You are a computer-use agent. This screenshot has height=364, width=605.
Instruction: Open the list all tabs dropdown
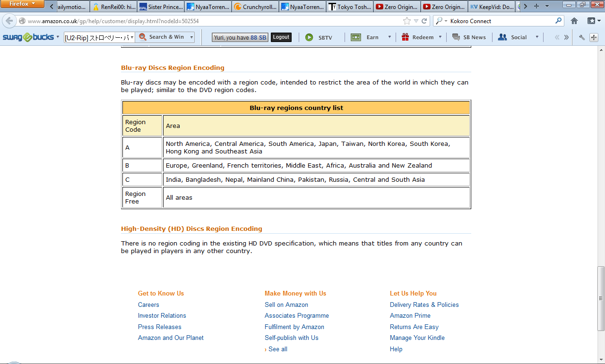pyautogui.click(x=547, y=7)
